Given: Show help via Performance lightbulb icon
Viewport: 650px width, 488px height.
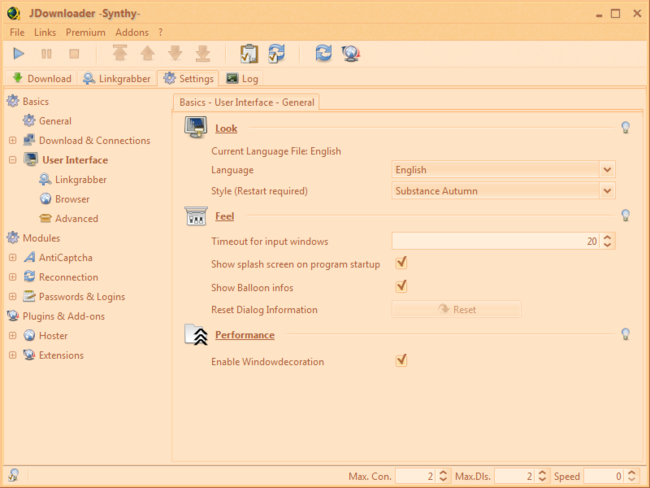Looking at the screenshot, I should pyautogui.click(x=626, y=334).
